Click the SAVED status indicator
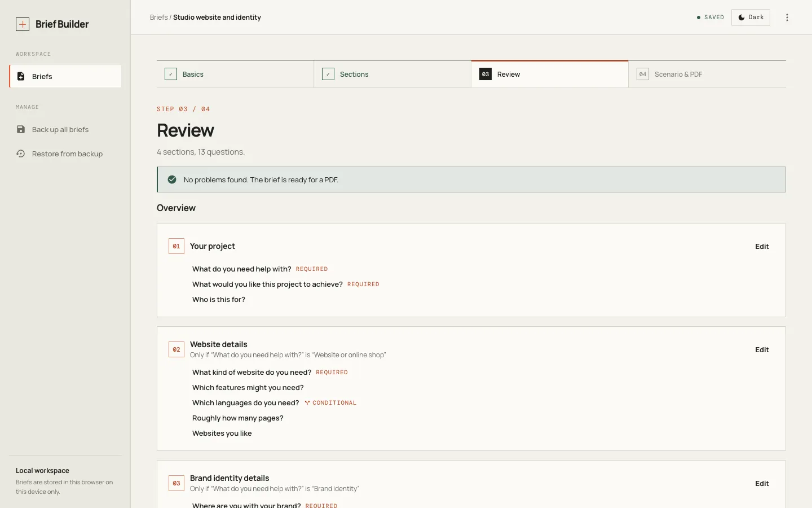 coord(710,17)
